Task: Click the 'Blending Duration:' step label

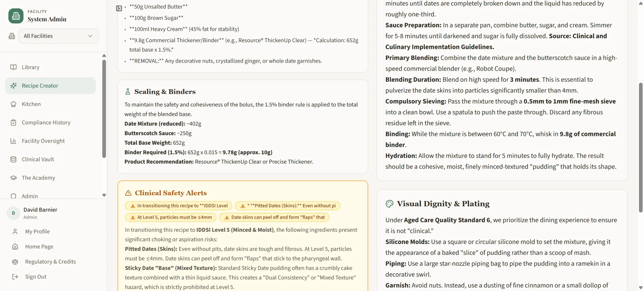Action: [413, 80]
